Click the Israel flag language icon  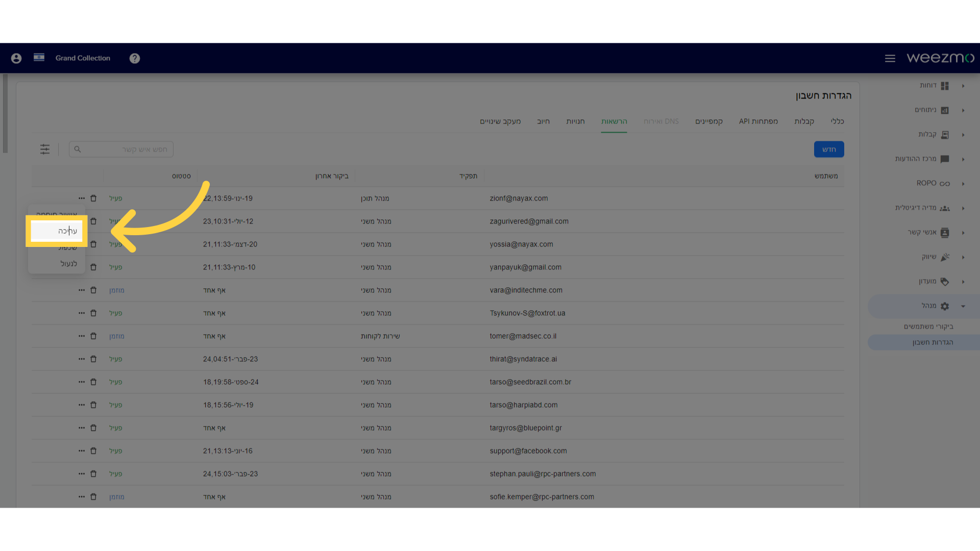pos(39,58)
